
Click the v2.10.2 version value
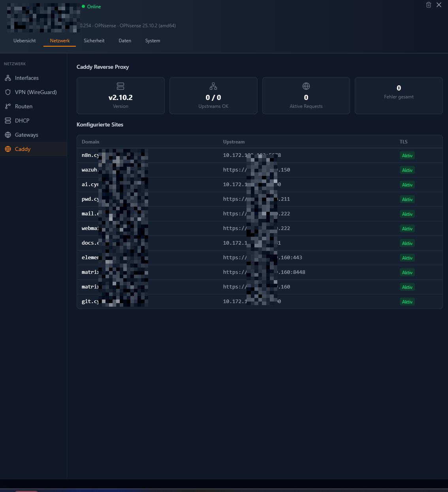[x=120, y=98]
